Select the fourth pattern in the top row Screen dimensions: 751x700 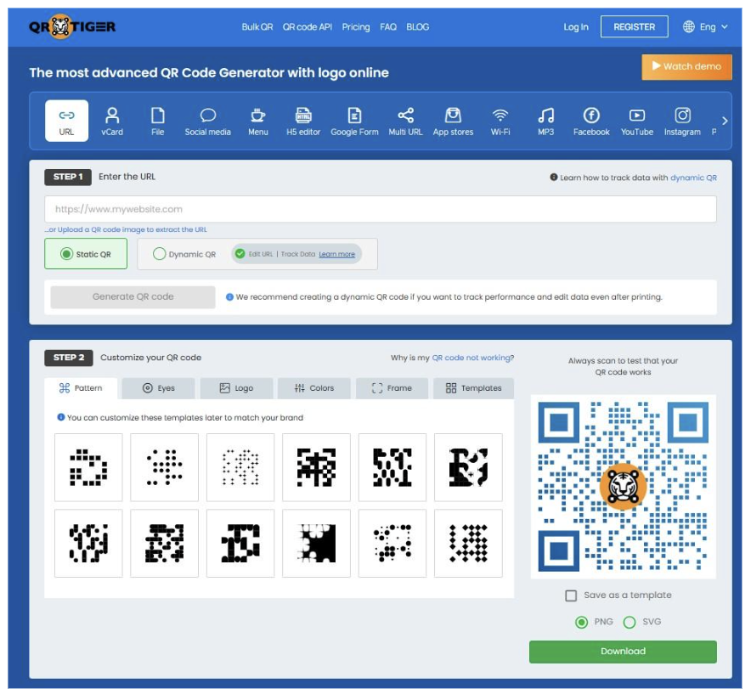pos(316,467)
